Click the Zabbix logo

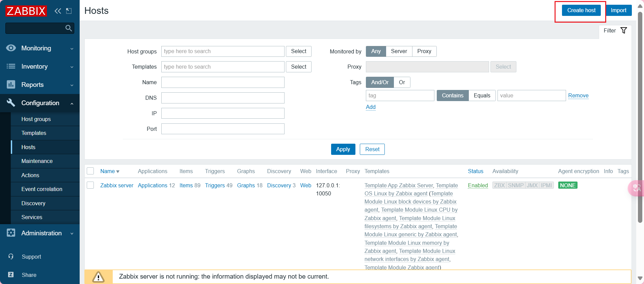[26, 11]
